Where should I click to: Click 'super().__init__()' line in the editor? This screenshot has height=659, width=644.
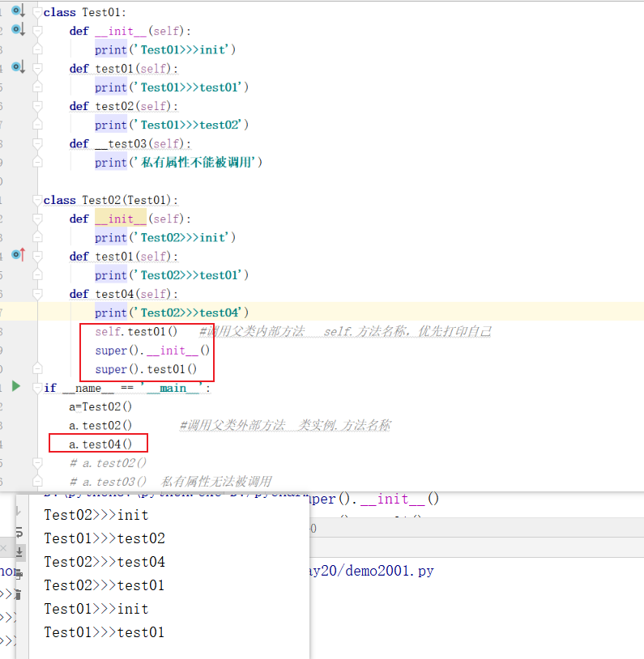click(x=152, y=351)
